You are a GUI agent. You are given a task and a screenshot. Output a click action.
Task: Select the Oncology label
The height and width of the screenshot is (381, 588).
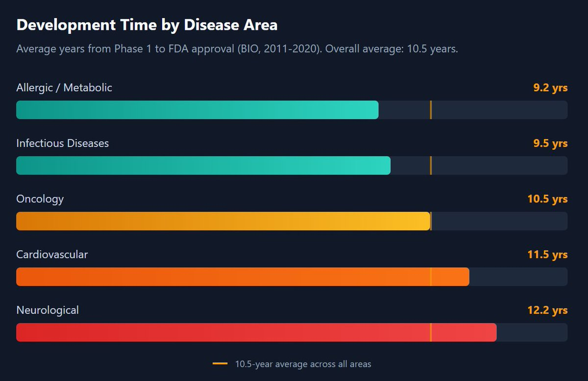click(x=40, y=199)
